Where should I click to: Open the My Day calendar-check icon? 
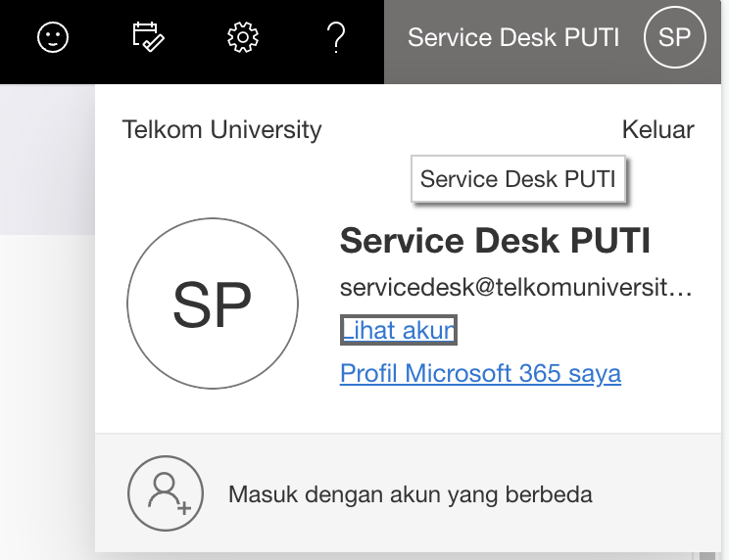coord(148,37)
